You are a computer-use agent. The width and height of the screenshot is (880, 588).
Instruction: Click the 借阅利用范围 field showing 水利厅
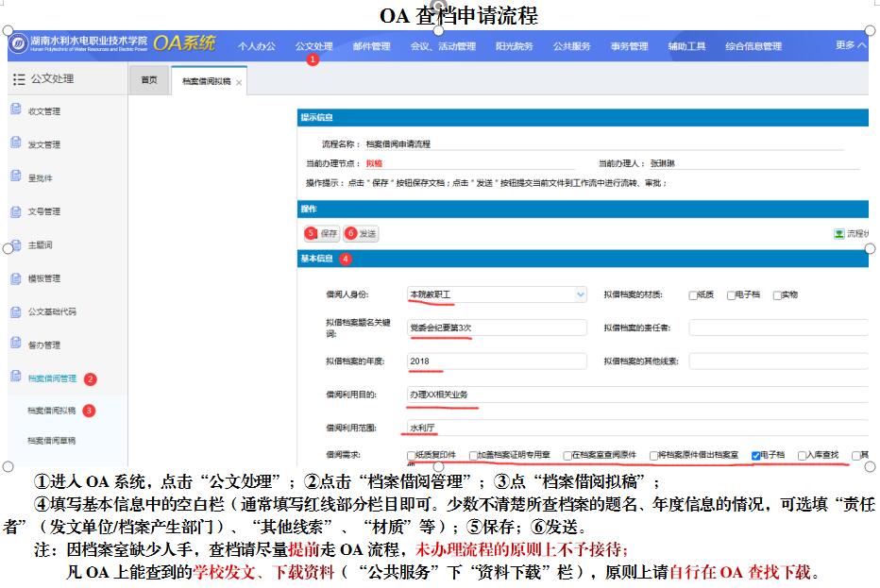coord(637,428)
